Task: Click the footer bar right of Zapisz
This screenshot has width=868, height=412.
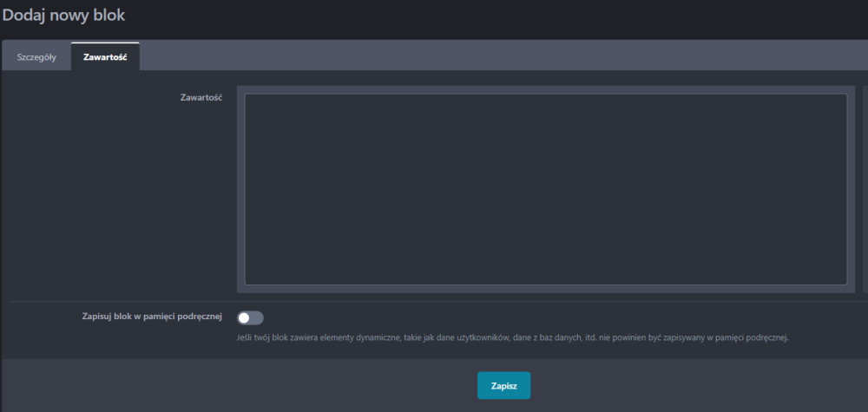Action: (694, 385)
